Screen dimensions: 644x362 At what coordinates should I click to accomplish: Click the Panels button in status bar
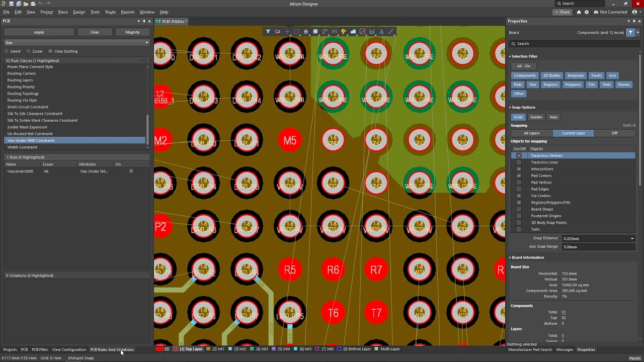tap(635, 358)
